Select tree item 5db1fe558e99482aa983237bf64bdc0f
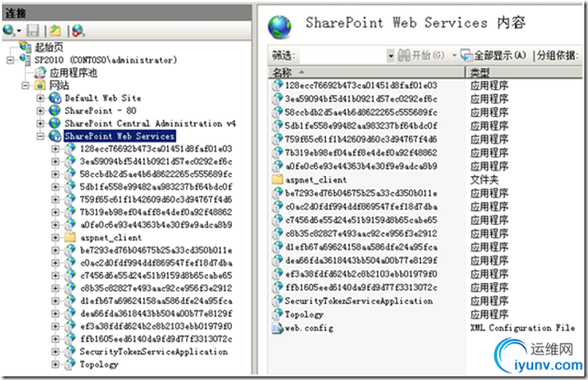 (156, 186)
